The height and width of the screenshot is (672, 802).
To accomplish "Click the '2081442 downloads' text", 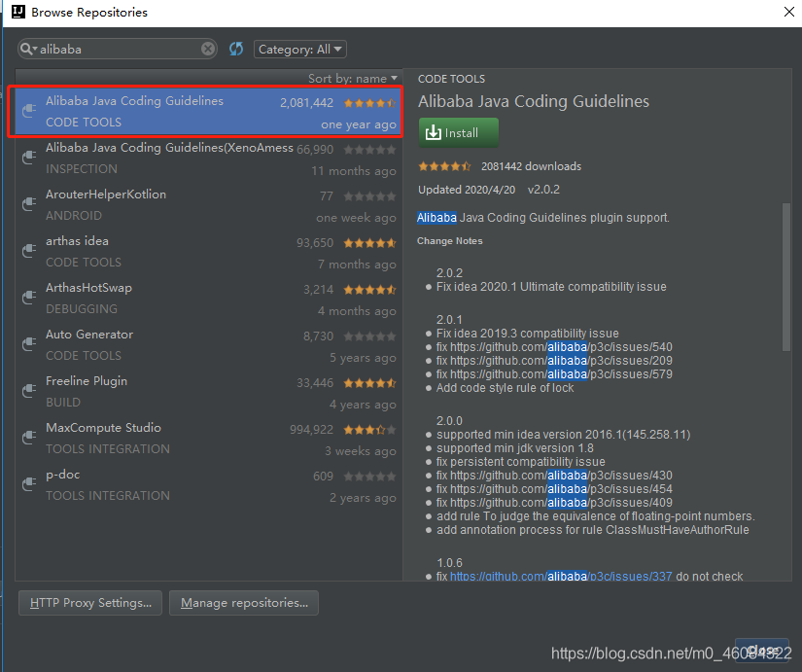I will pos(531,166).
